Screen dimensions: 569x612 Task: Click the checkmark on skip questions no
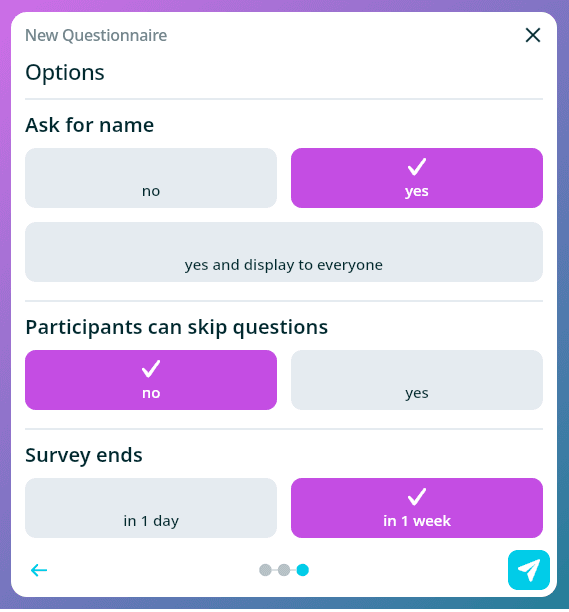click(x=151, y=369)
